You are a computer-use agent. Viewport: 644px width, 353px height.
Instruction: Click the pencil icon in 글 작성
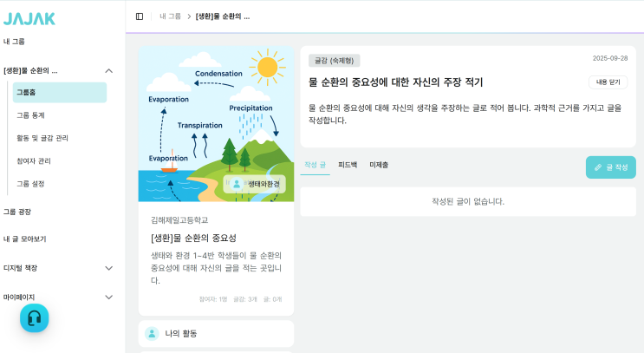[598, 167]
